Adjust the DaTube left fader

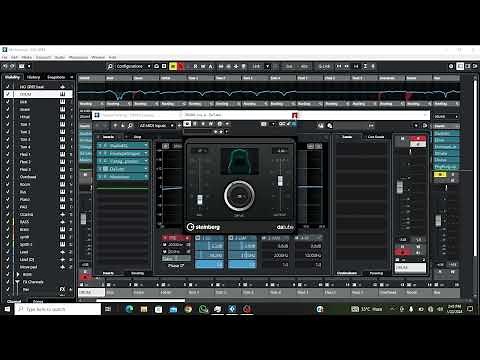[x=200, y=199]
